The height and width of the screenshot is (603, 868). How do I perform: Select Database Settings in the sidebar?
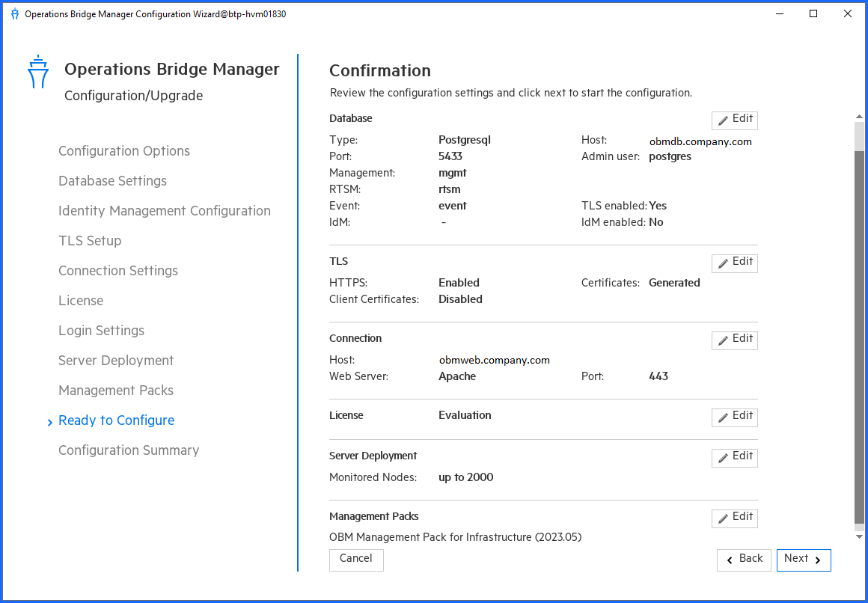pos(112,180)
